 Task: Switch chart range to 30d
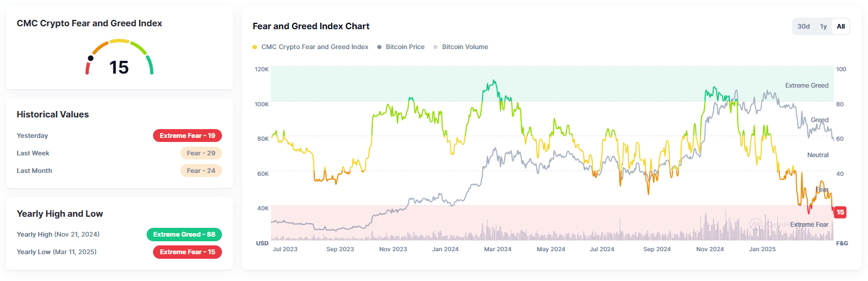click(804, 26)
